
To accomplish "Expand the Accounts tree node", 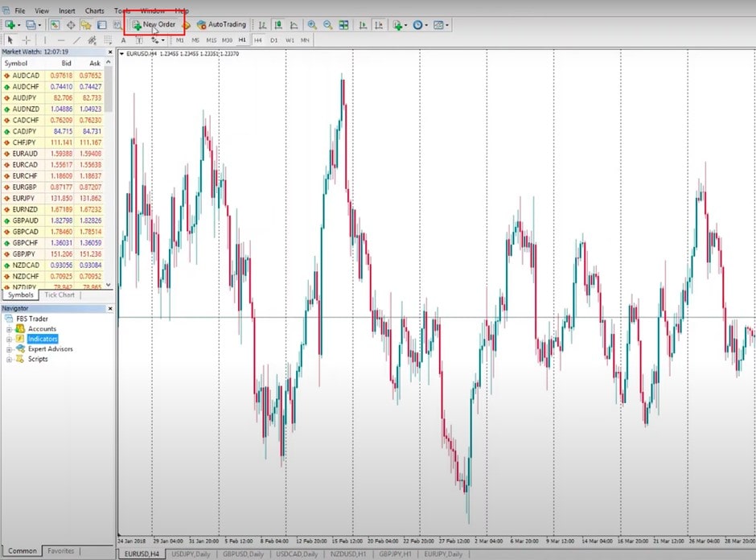I will pos(10,329).
